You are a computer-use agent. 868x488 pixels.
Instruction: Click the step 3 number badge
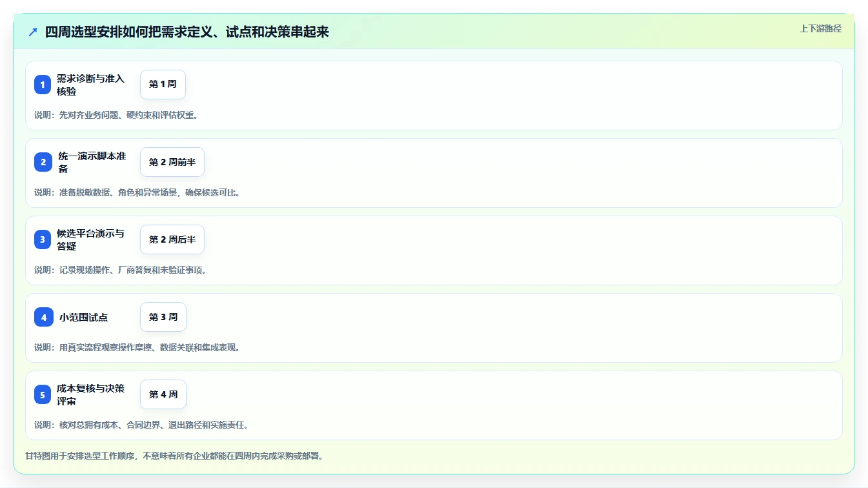tap(43, 239)
